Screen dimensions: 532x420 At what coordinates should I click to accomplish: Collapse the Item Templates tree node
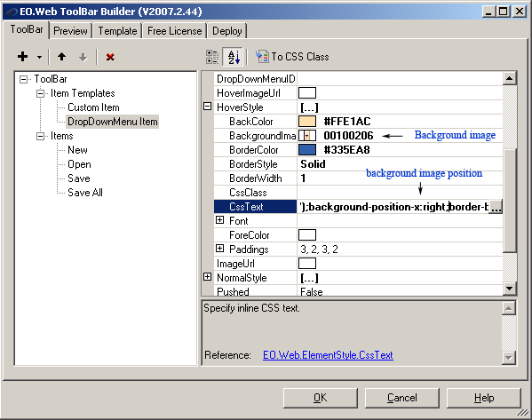[x=40, y=93]
